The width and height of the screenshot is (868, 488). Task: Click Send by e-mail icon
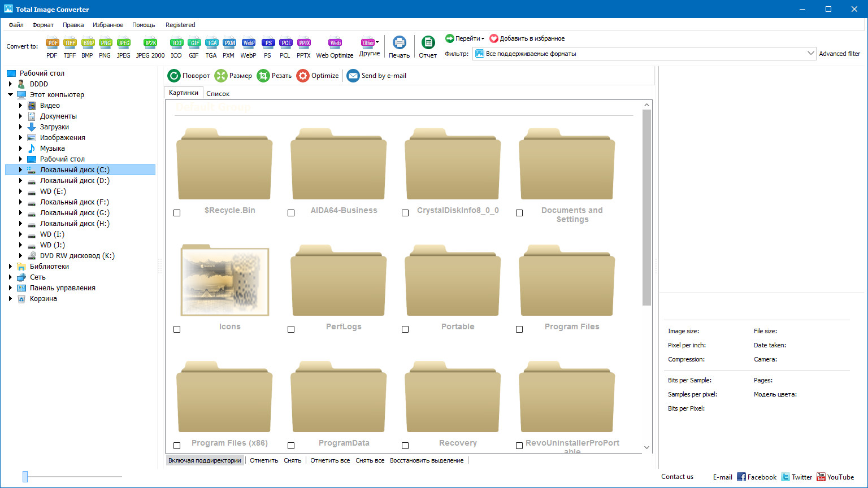(353, 76)
